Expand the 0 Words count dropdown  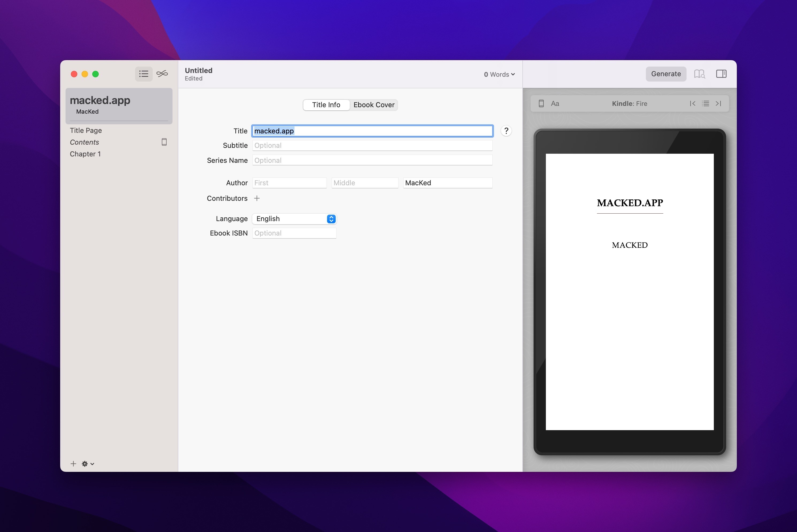[x=499, y=74]
